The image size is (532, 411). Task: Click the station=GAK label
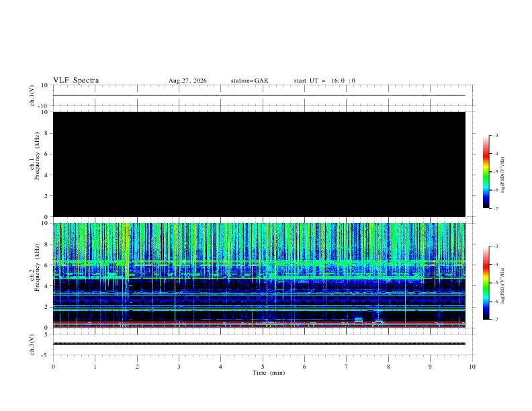click(x=250, y=81)
